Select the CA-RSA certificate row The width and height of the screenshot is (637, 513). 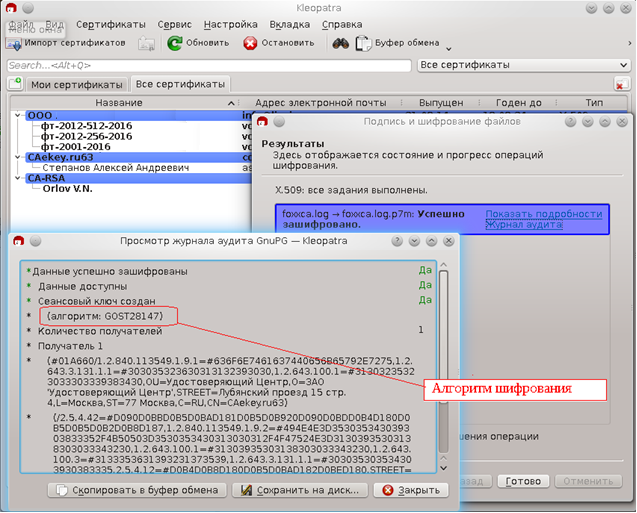(138, 178)
